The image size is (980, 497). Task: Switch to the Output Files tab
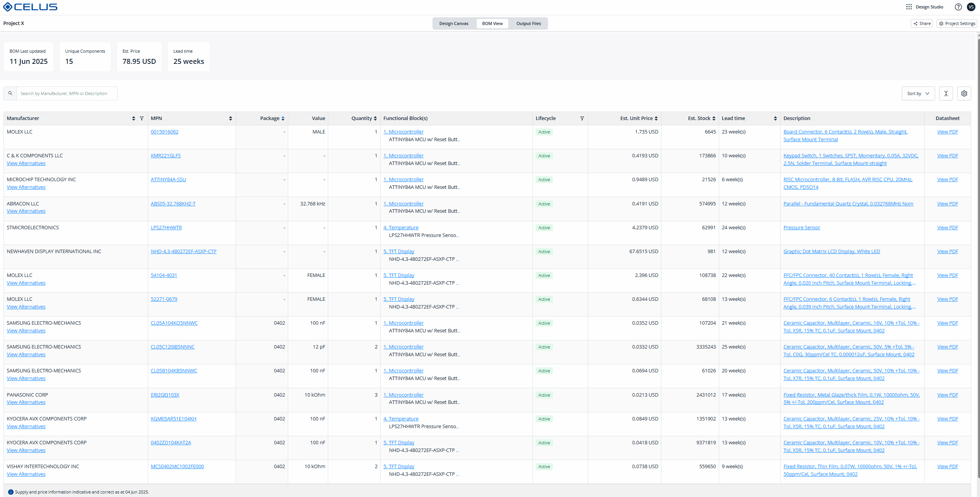pos(528,23)
